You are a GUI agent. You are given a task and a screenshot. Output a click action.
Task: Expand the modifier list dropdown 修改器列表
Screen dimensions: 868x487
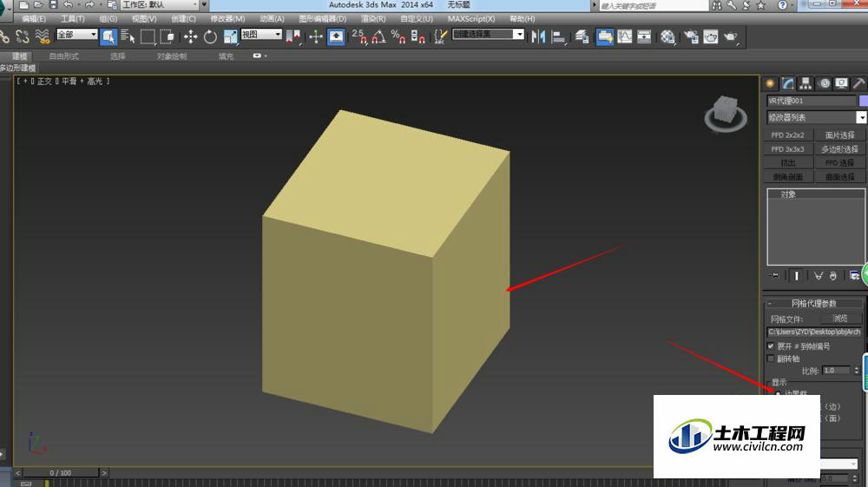816,117
